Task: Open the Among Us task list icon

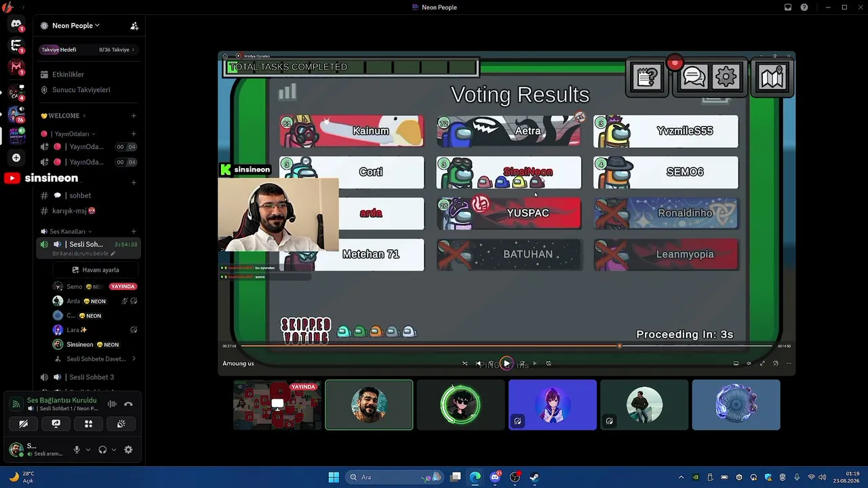Action: tap(647, 77)
